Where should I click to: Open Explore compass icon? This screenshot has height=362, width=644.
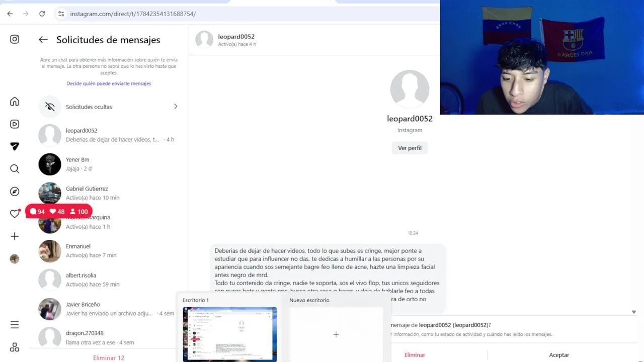(x=15, y=192)
